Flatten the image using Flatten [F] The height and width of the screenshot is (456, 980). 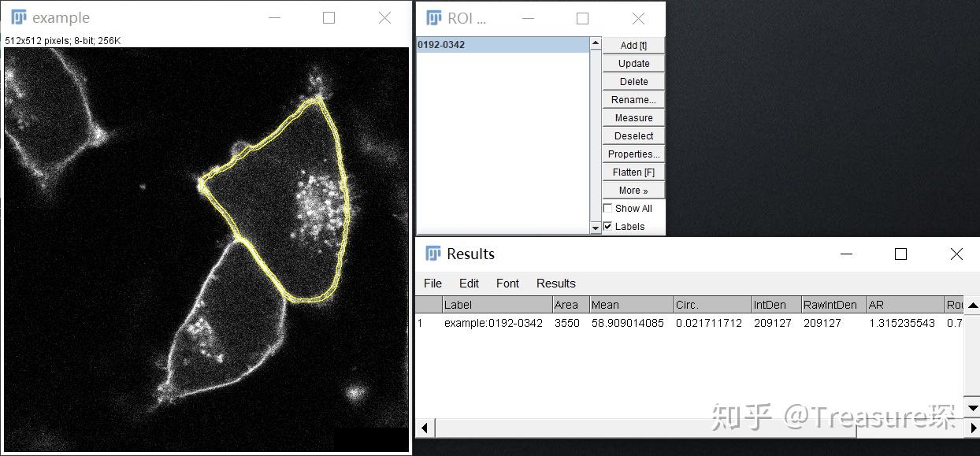point(633,172)
